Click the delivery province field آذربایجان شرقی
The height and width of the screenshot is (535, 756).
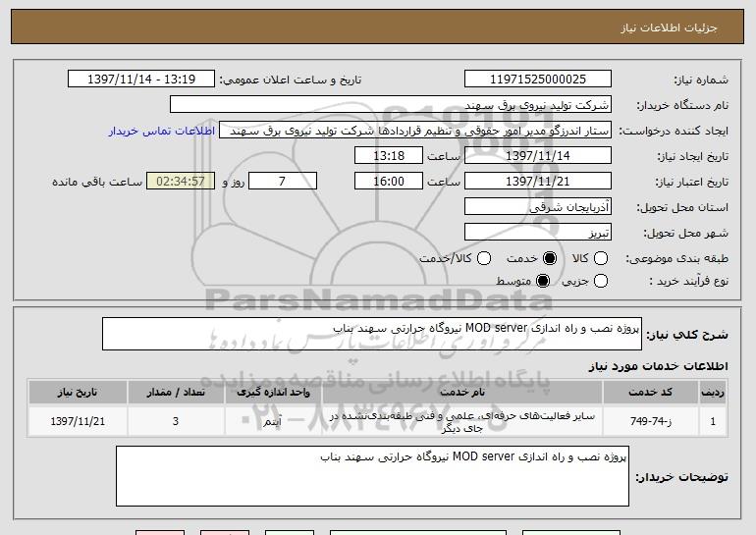(x=538, y=207)
